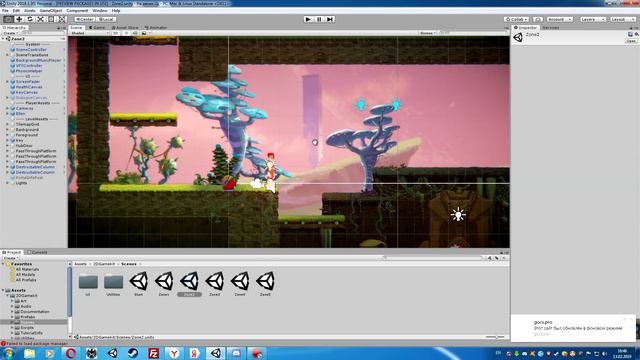Open the Assets menu
The image size is (640, 360).
30,11
